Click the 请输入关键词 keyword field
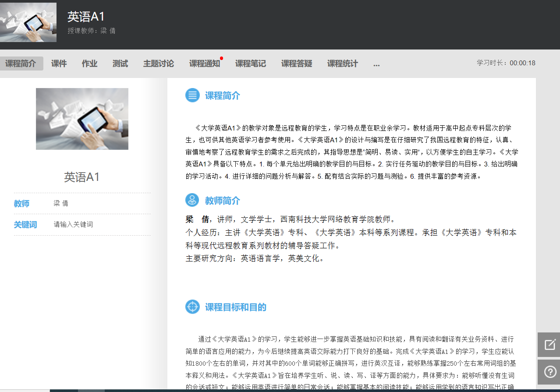The height and width of the screenshot is (392, 560). 73,225
